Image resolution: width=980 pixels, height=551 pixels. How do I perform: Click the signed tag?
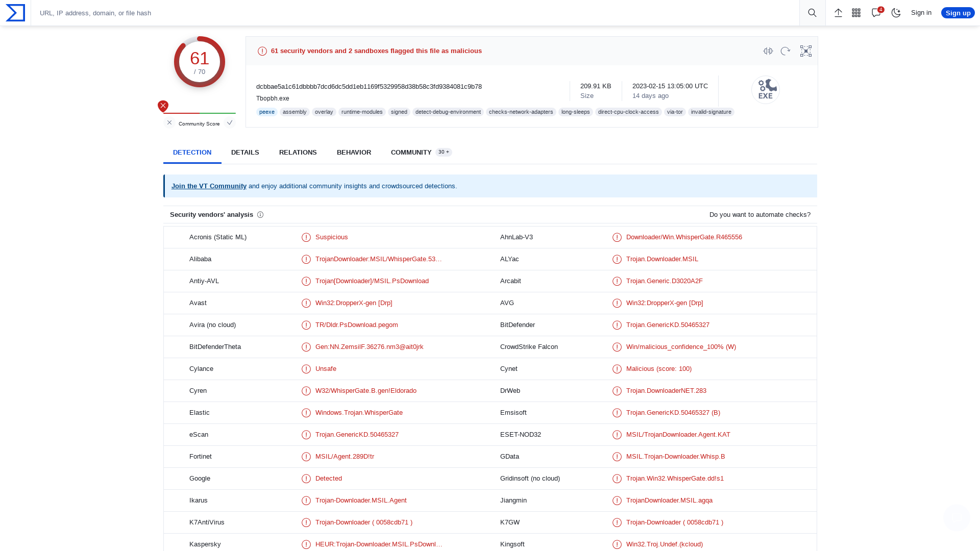pos(399,112)
